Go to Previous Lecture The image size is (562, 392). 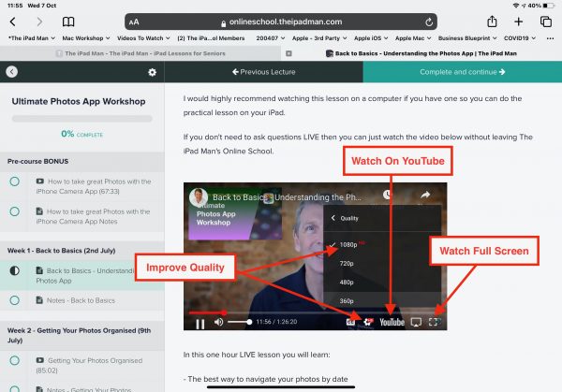tap(264, 72)
